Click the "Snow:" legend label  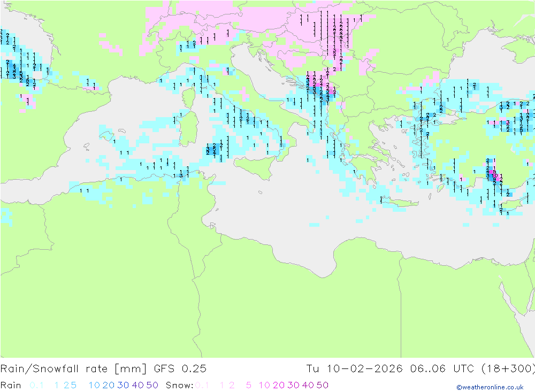click(179, 385)
